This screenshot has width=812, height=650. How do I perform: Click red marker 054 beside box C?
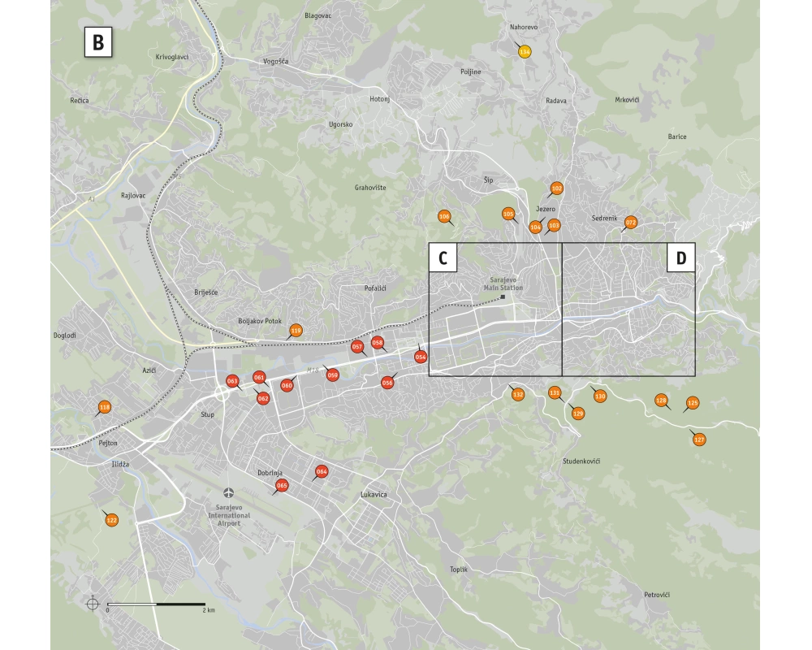[x=421, y=357]
